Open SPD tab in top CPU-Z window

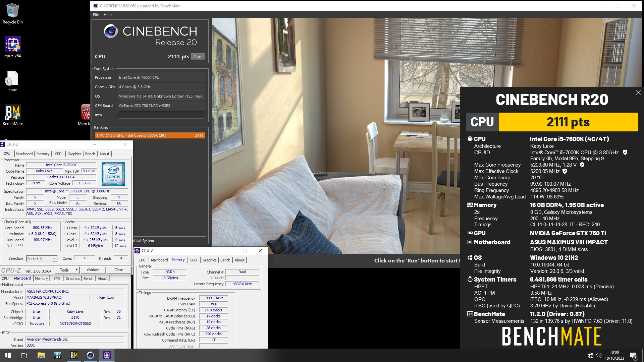pos(58,154)
